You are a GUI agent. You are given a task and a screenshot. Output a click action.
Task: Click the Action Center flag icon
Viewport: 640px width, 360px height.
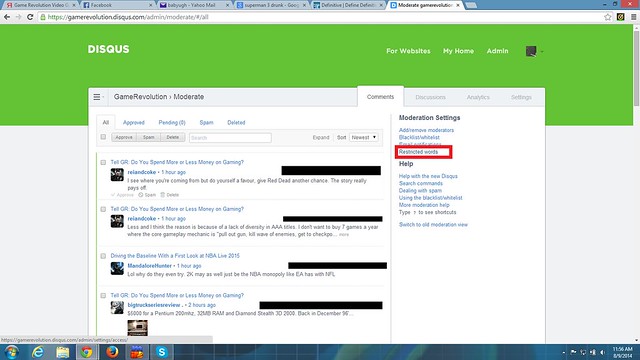click(573, 352)
